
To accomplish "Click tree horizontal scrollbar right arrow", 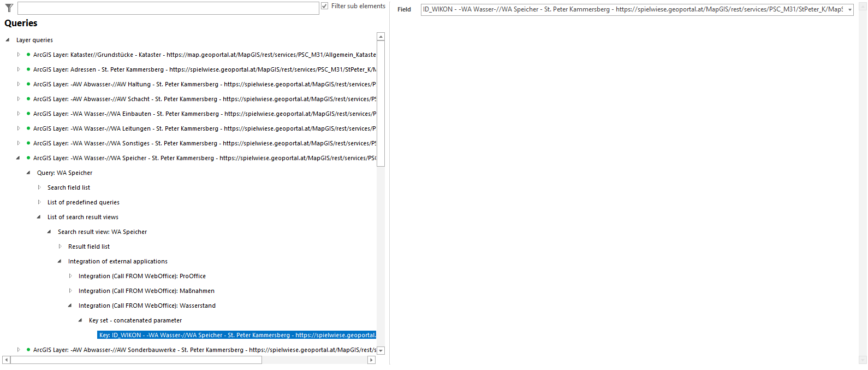I will click(x=371, y=360).
